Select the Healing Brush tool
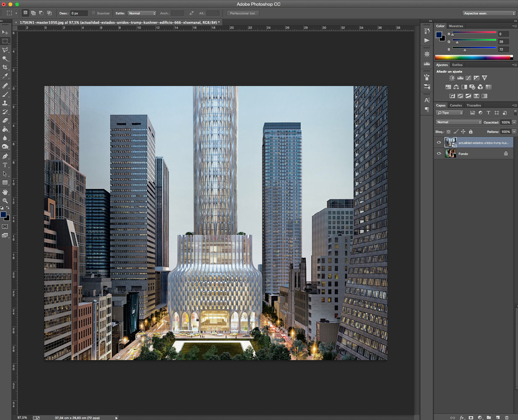 (x=5, y=86)
